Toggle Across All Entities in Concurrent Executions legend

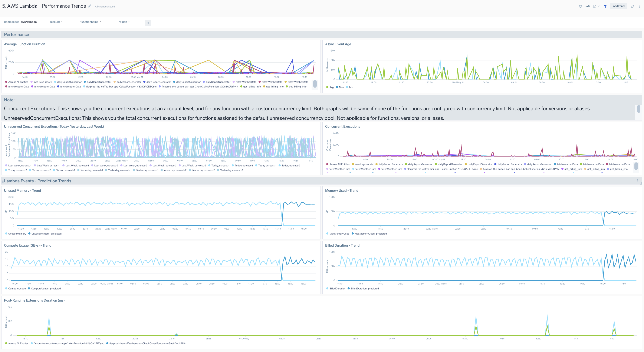(x=338, y=164)
